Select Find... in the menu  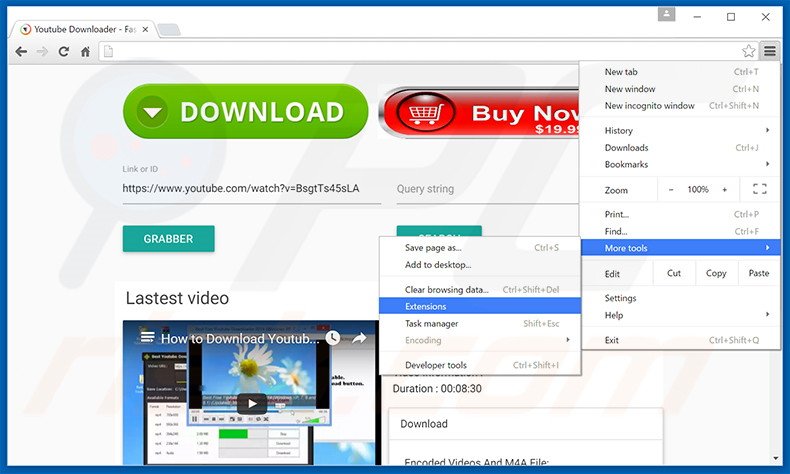(681, 231)
